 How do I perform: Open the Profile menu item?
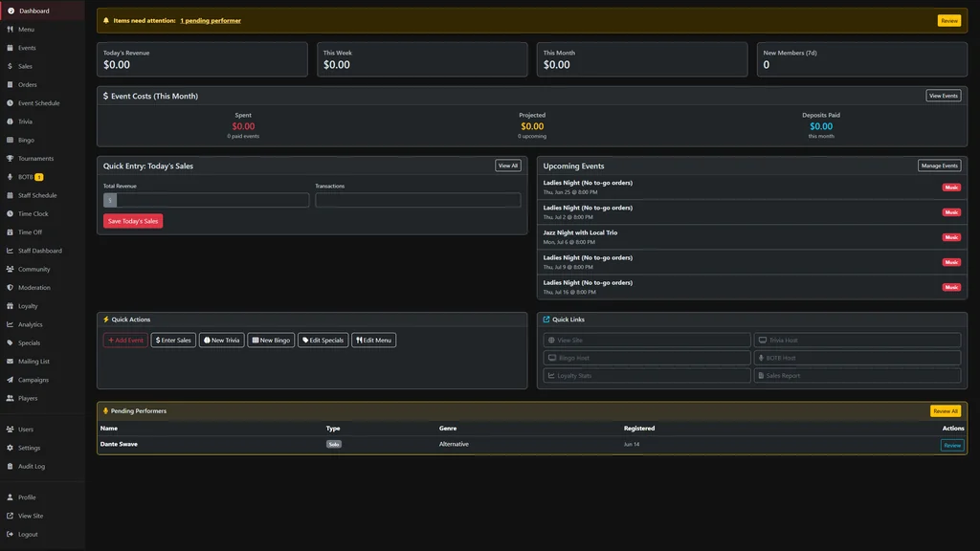[42, 497]
